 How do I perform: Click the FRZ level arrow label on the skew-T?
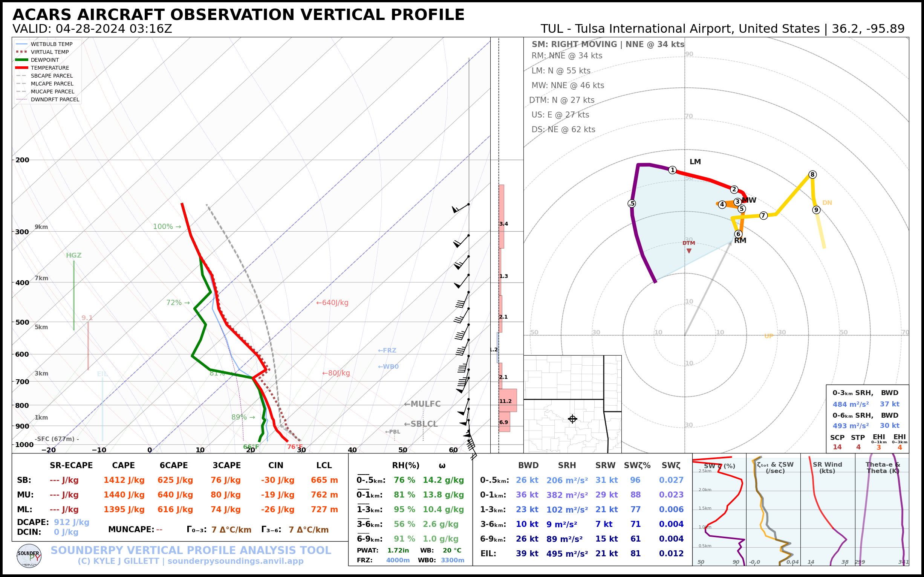click(x=387, y=350)
